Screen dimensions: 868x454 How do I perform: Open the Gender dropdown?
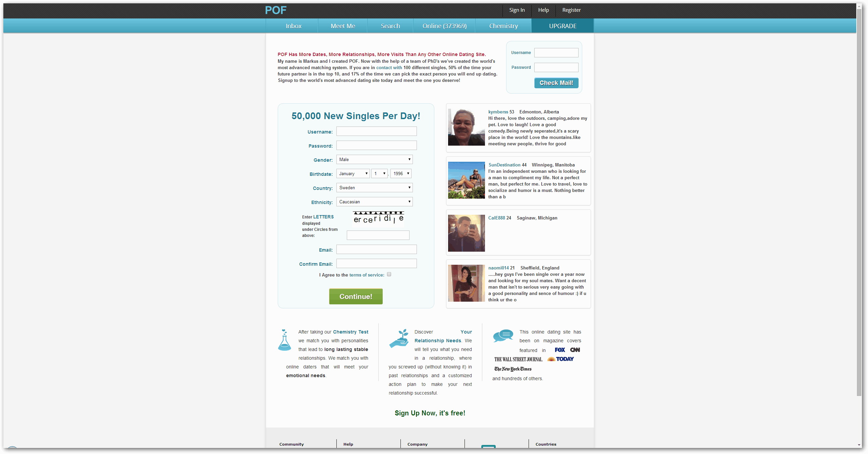374,159
